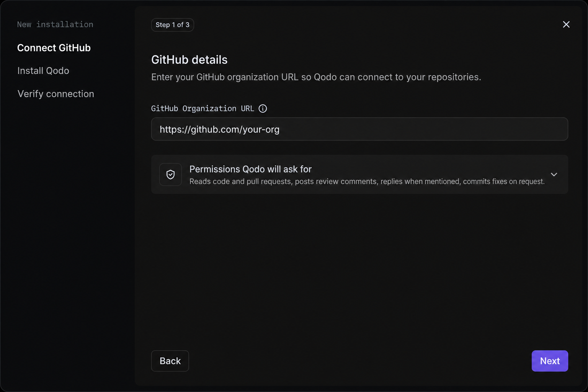Go to the Install Qodo step
588x392 pixels.
pyautogui.click(x=43, y=71)
